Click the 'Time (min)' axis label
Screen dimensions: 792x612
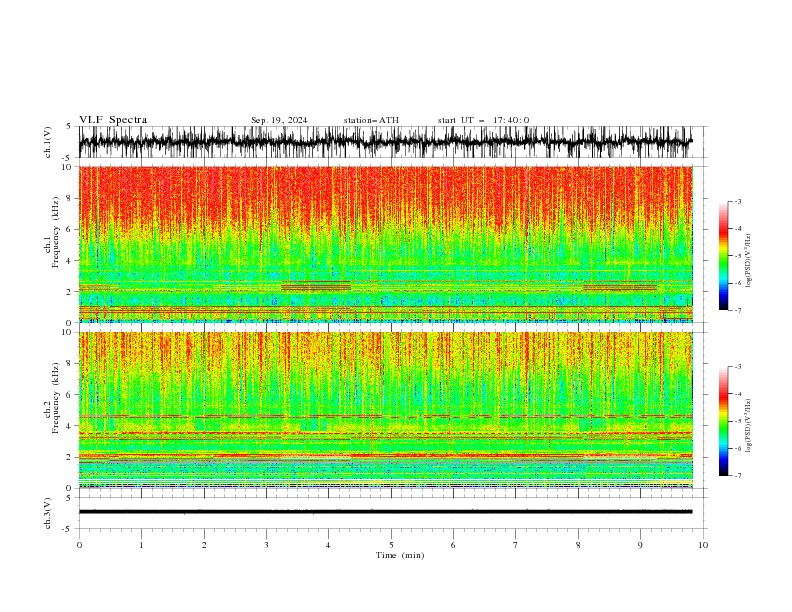coord(400,555)
